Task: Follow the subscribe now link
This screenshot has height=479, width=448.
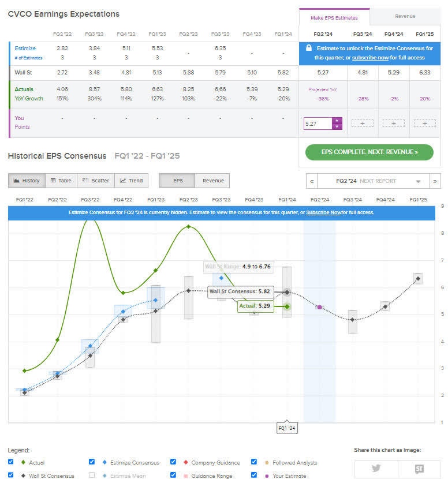Action: click(371, 58)
